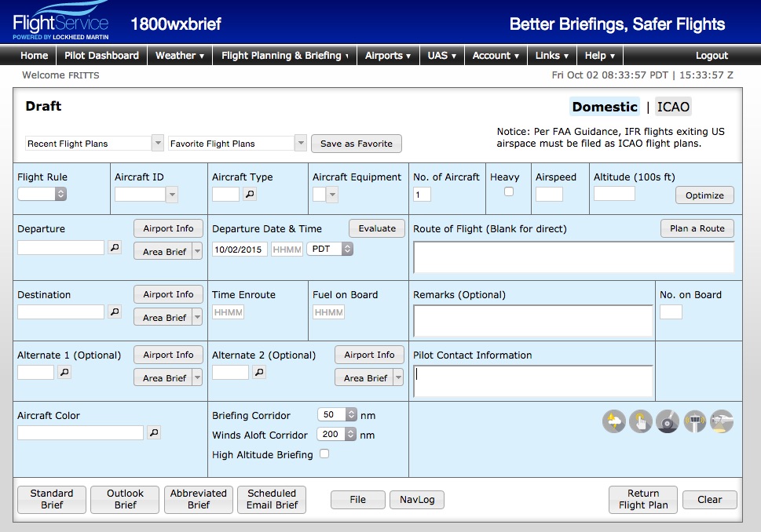Select the Domestic flight plan form
Image resolution: width=761 pixels, height=532 pixels.
tap(605, 107)
